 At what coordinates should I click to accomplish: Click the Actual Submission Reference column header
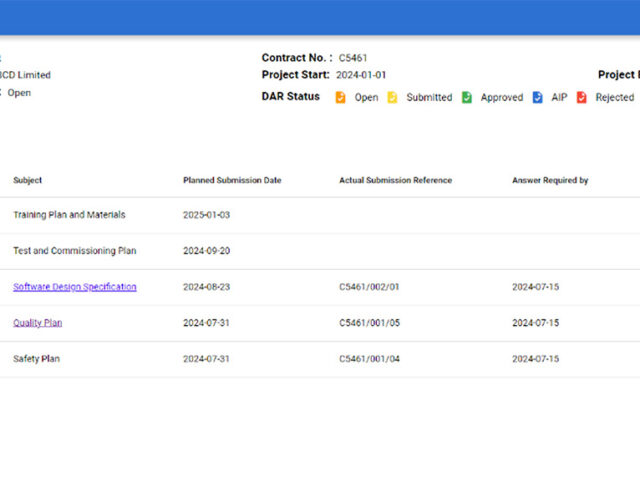click(x=395, y=181)
